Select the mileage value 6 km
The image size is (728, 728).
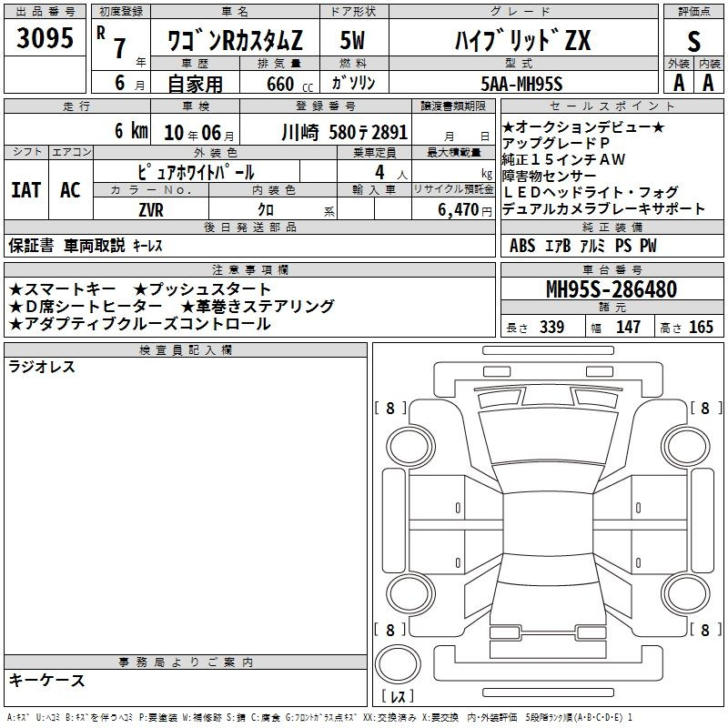(131, 131)
